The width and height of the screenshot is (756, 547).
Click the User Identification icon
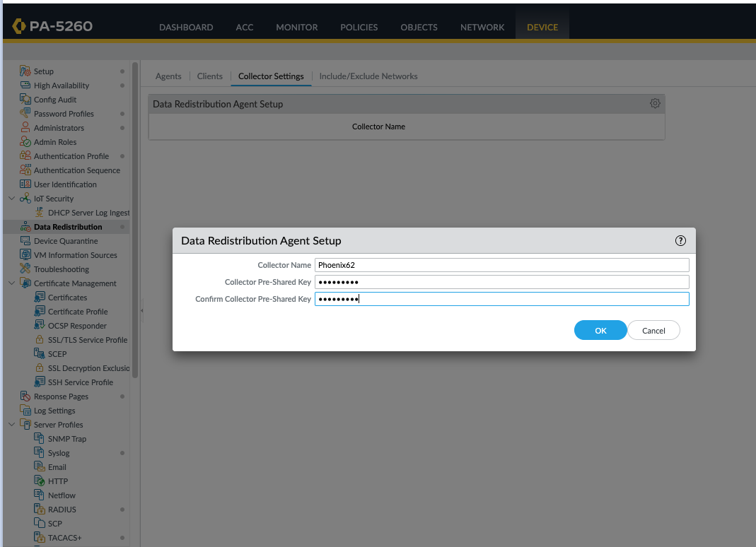point(24,184)
